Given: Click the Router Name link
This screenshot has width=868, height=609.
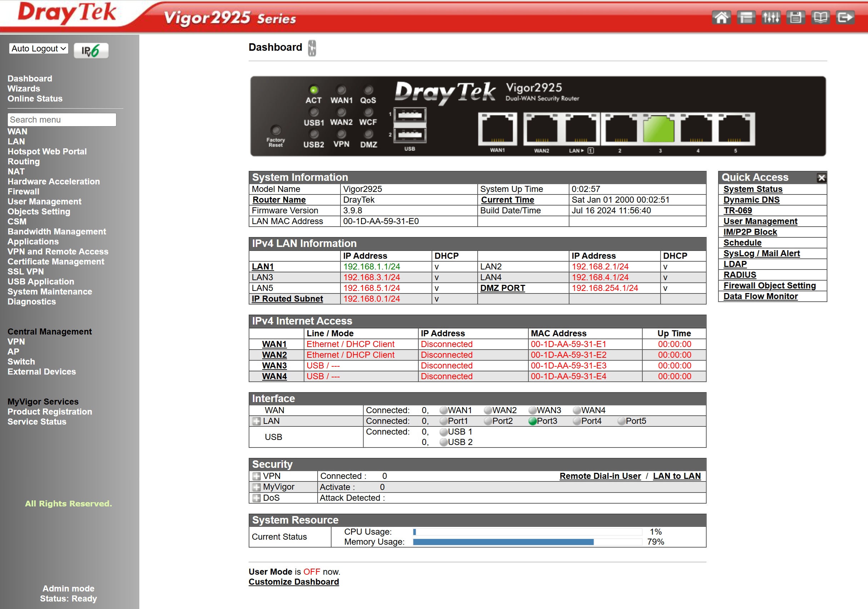Looking at the screenshot, I should pyautogui.click(x=279, y=200).
